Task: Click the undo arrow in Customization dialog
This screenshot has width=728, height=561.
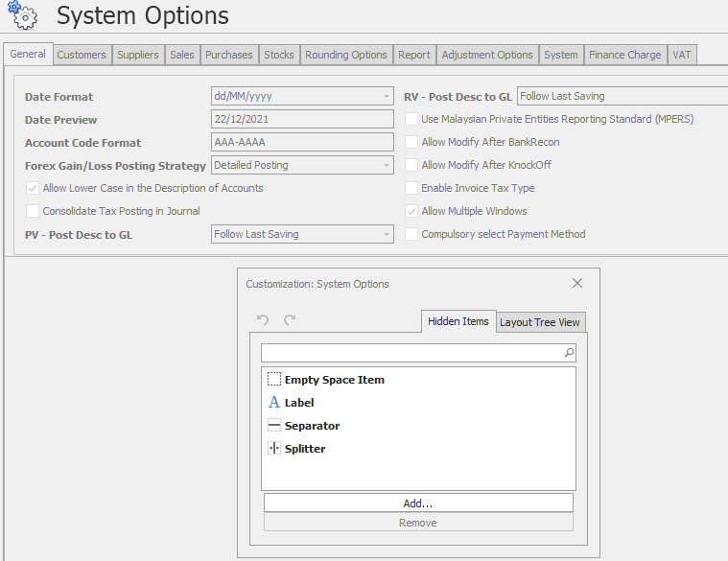Action: (264, 320)
